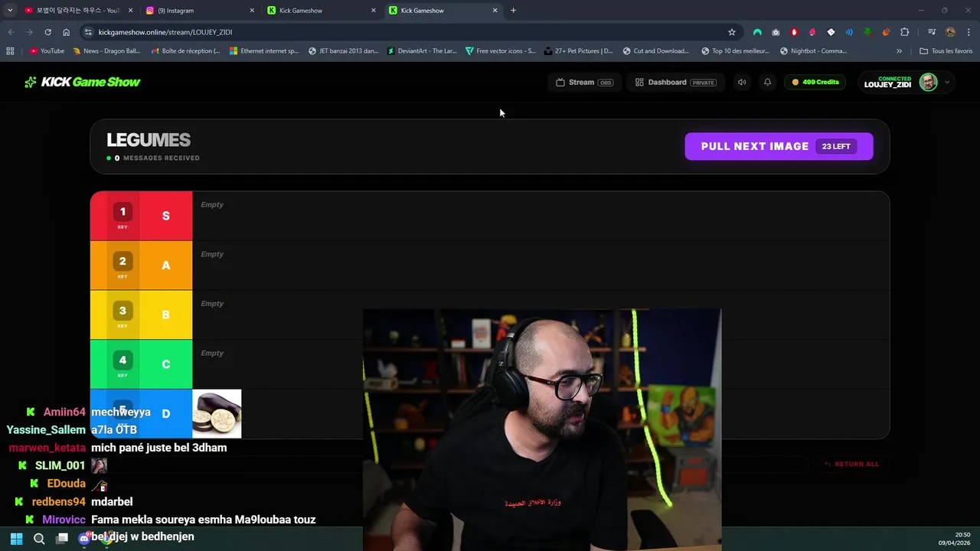The image size is (980, 551).
Task: Close the Instagram tab
Action: pyautogui.click(x=252, y=10)
